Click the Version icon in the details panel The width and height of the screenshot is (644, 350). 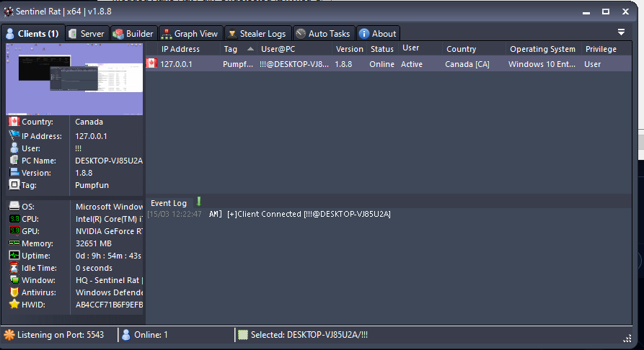point(14,172)
